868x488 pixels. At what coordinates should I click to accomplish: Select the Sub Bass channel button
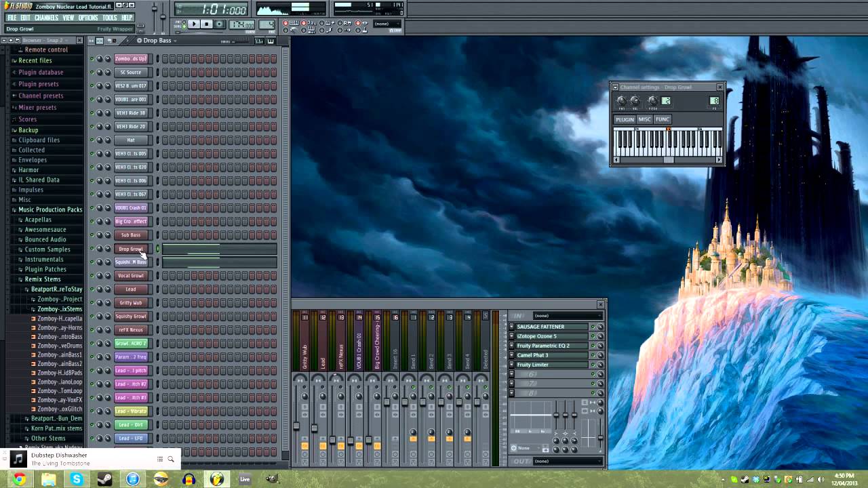(x=131, y=235)
